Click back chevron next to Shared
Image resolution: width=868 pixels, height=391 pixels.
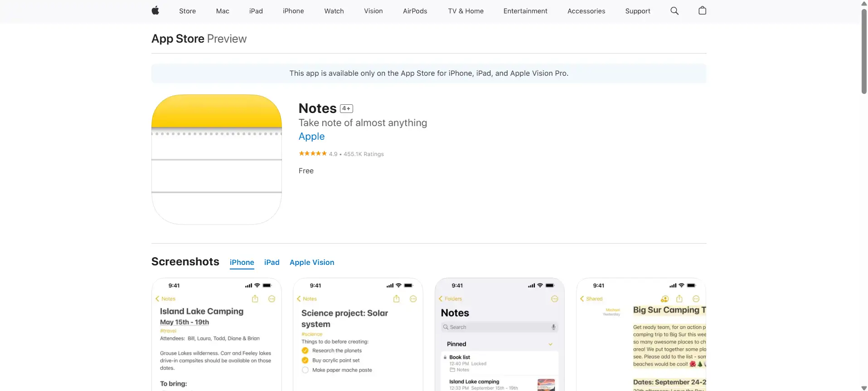[582, 299]
